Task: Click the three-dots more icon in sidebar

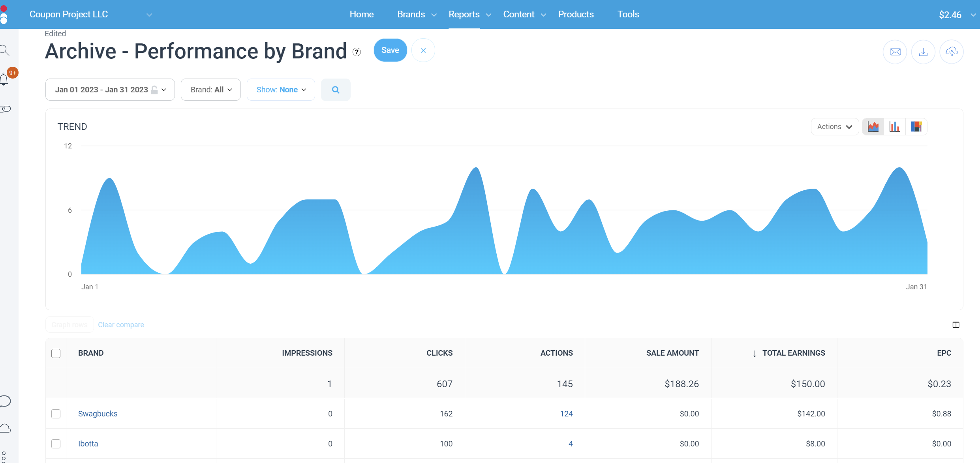Action: coord(4,457)
